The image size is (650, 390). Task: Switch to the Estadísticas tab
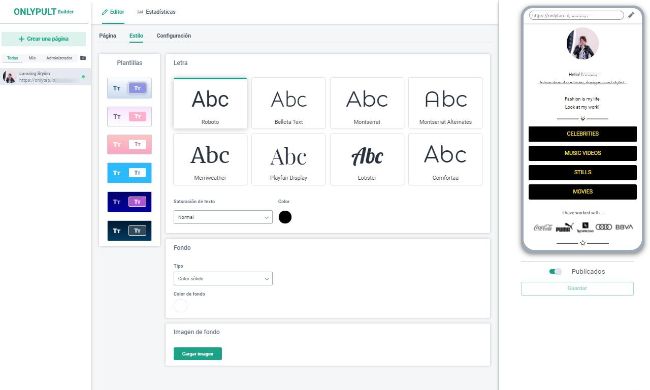pos(156,12)
